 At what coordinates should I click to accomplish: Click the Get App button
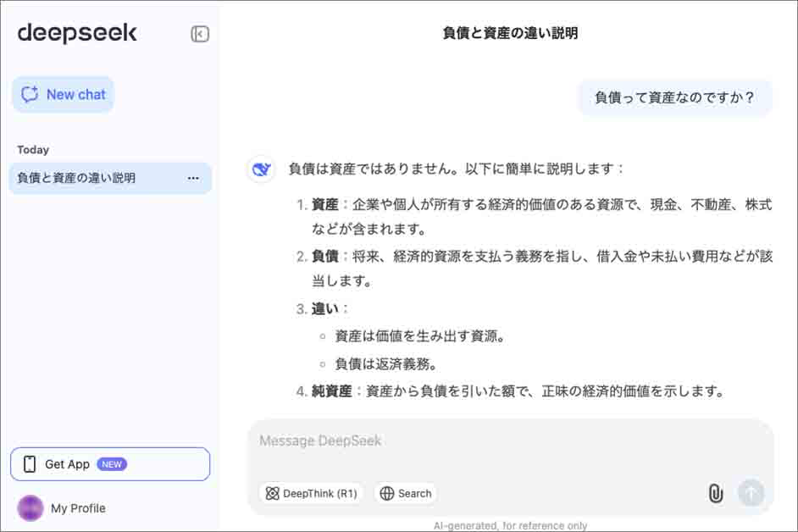pyautogui.click(x=68, y=464)
